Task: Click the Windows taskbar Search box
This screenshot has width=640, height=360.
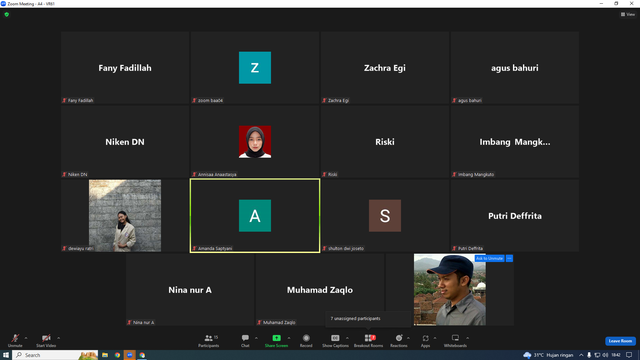Action: click(x=55, y=355)
